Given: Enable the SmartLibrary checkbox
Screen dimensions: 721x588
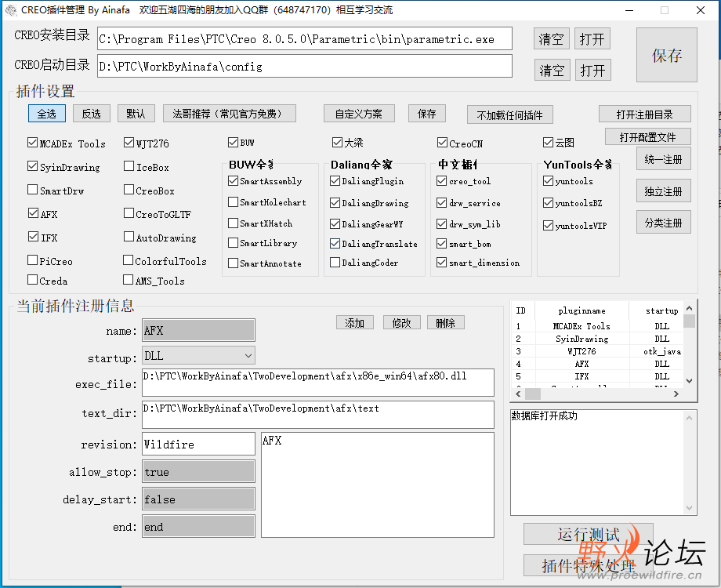Looking at the screenshot, I should [x=233, y=242].
